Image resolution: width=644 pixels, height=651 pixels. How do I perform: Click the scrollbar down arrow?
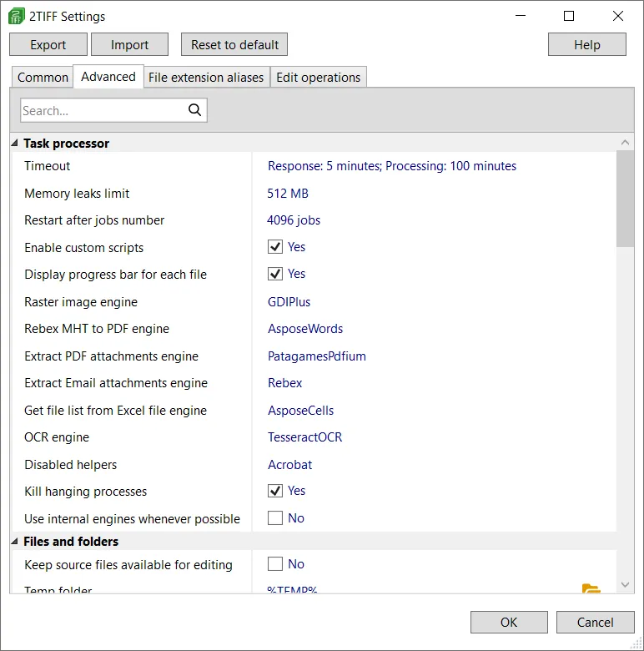coord(625,585)
